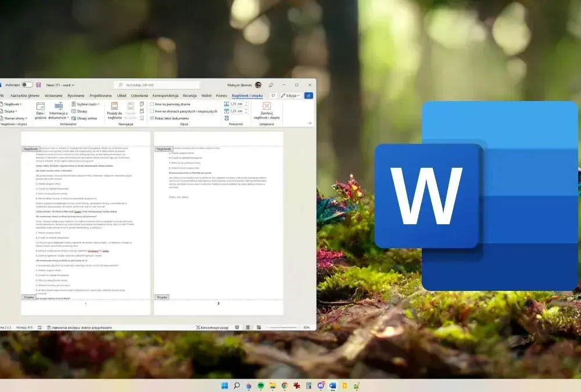Screen dimensions: 581x392
Task: Open the Windows Start menu
Action: point(224,386)
